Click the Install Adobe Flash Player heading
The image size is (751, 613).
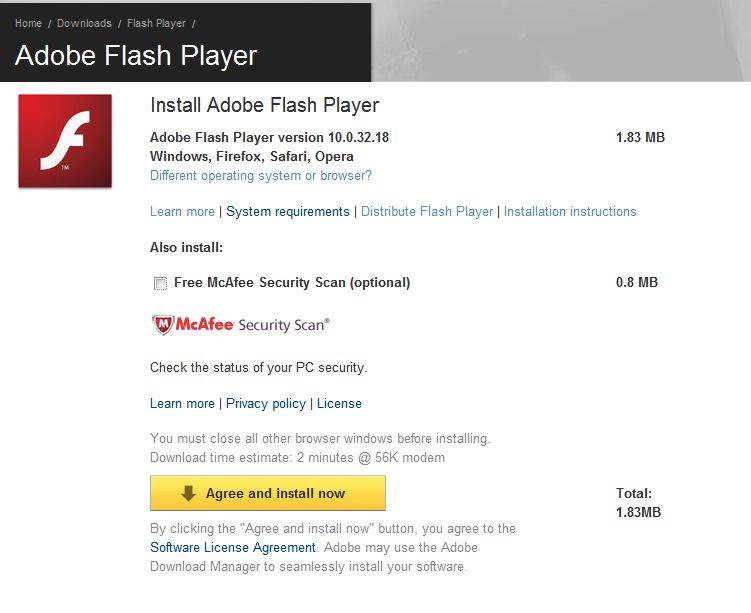click(265, 105)
